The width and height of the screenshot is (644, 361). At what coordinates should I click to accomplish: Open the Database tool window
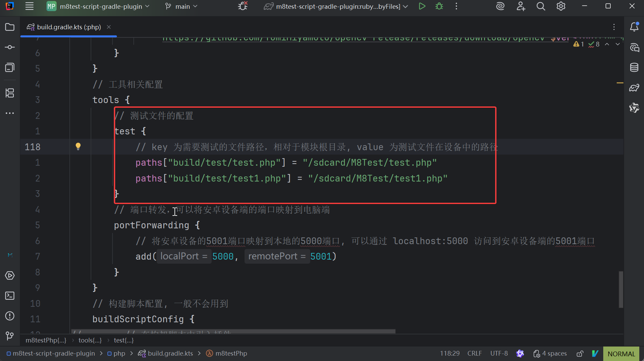coord(634,67)
